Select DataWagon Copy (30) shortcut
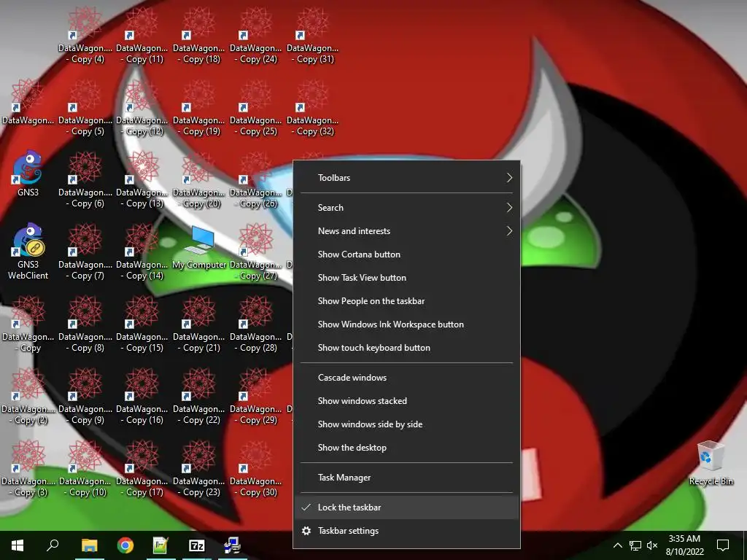The image size is (747, 560). (256, 469)
